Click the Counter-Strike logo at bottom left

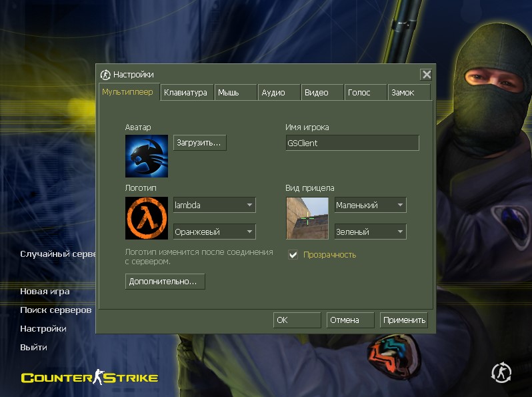(x=89, y=378)
